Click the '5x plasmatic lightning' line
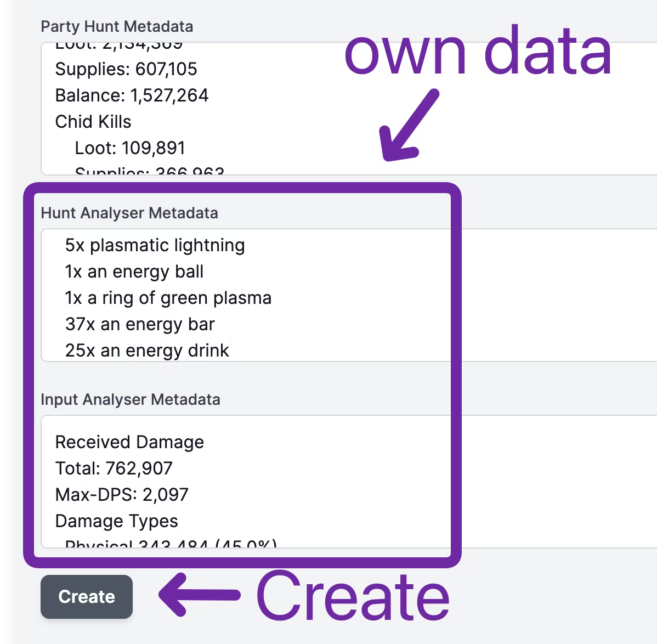This screenshot has height=644, width=657. 155,245
